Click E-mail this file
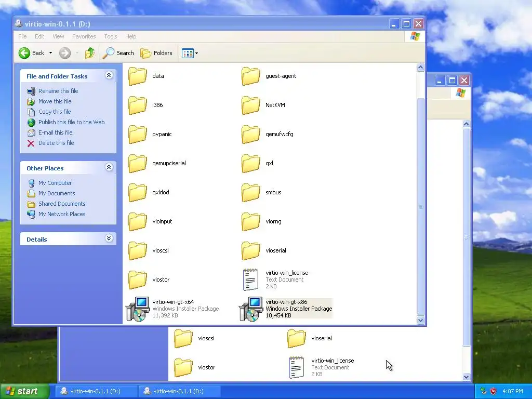The width and height of the screenshot is (532, 399). coord(50,132)
